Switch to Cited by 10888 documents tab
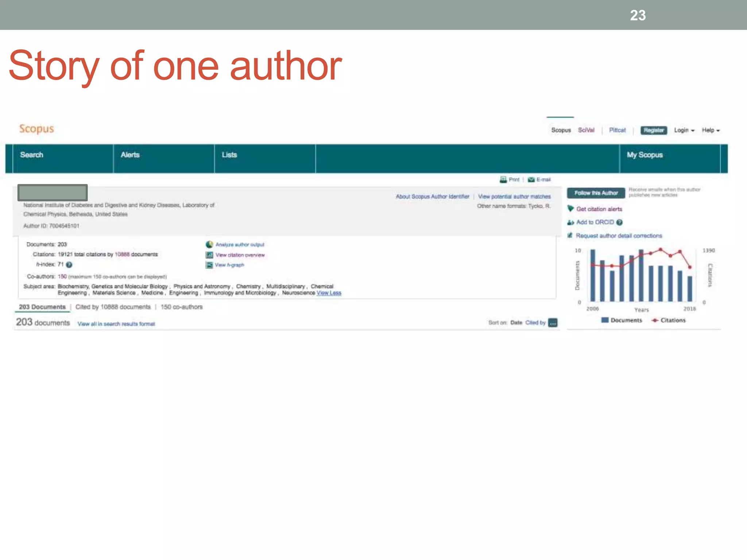The image size is (747, 560). pos(113,307)
